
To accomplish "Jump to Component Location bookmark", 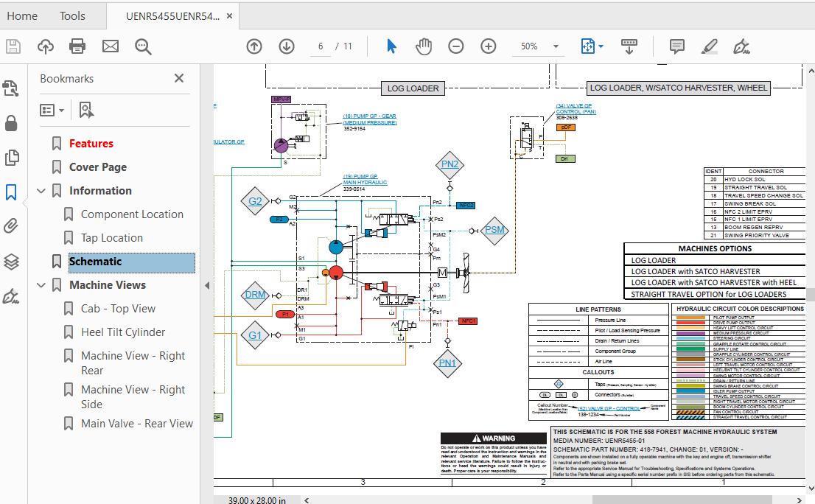I will [x=132, y=214].
